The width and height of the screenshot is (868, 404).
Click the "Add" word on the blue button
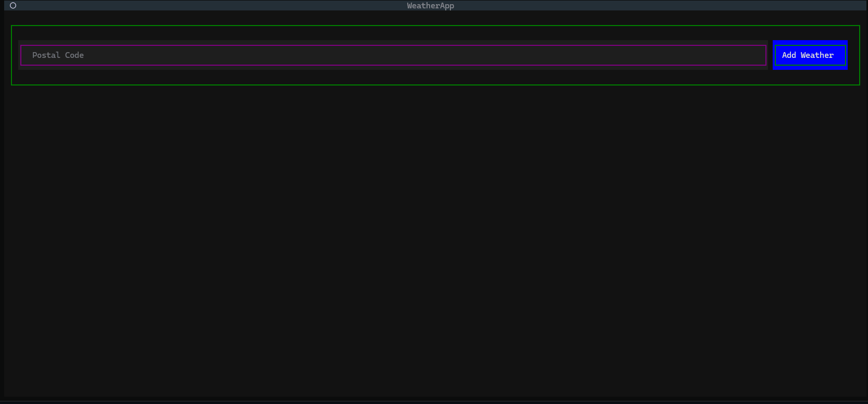click(x=789, y=55)
